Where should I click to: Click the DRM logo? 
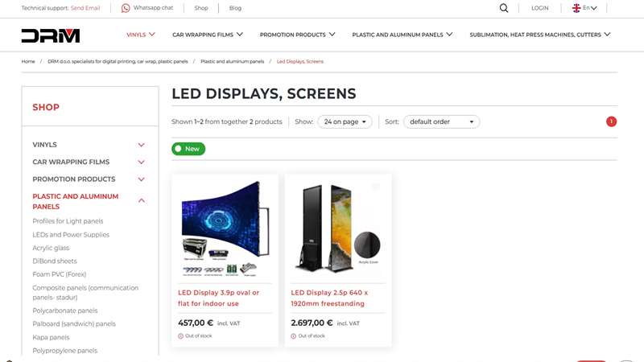point(51,35)
